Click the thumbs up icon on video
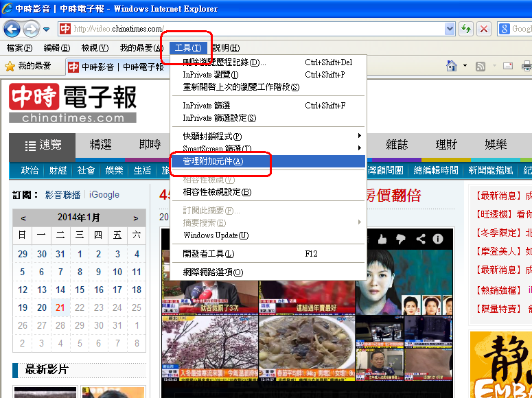The width and height of the screenshot is (532, 398). pos(382,239)
